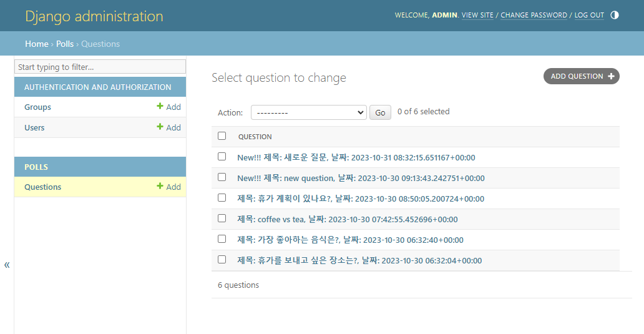Open Groups in the sidebar
The image size is (644, 334).
(x=38, y=107)
